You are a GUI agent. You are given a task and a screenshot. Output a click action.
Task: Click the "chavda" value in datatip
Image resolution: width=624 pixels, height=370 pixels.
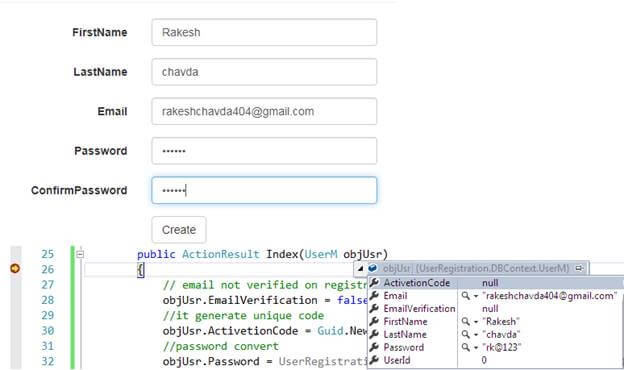click(x=501, y=334)
